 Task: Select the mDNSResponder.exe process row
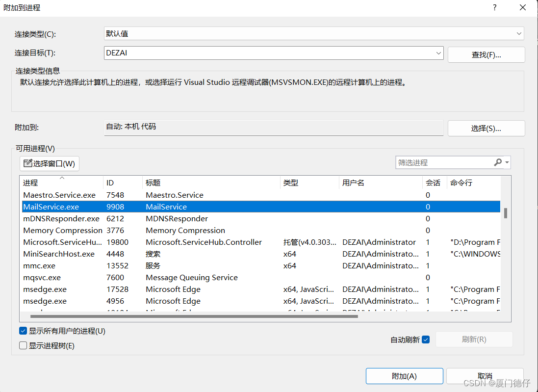pyautogui.click(x=260, y=219)
